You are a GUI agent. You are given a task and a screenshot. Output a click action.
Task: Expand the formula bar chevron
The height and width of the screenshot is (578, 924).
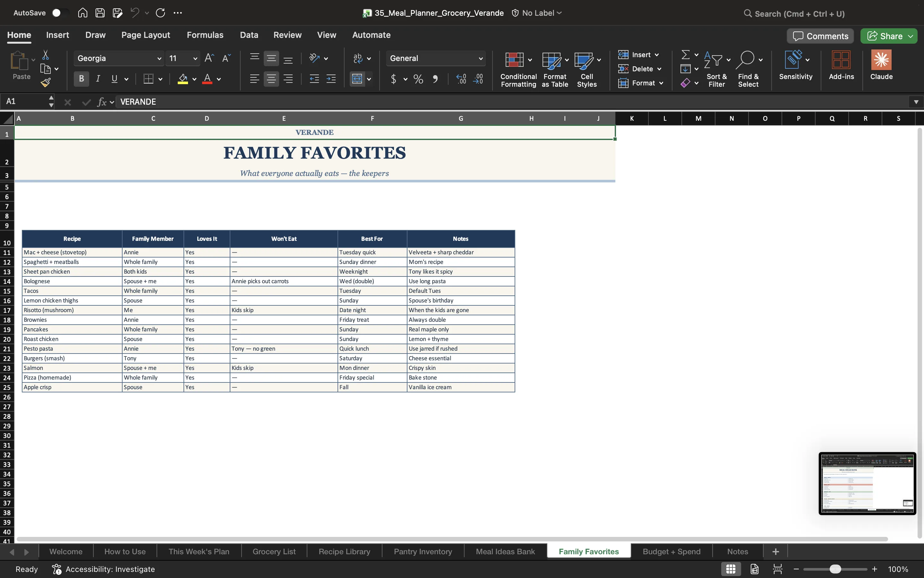pos(916,102)
